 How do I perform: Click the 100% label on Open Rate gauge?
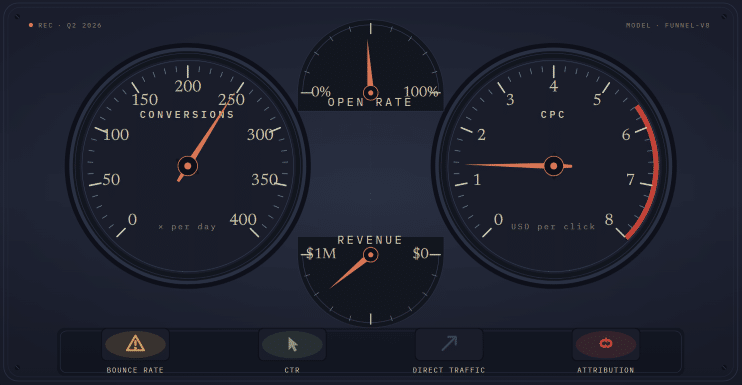pos(421,91)
